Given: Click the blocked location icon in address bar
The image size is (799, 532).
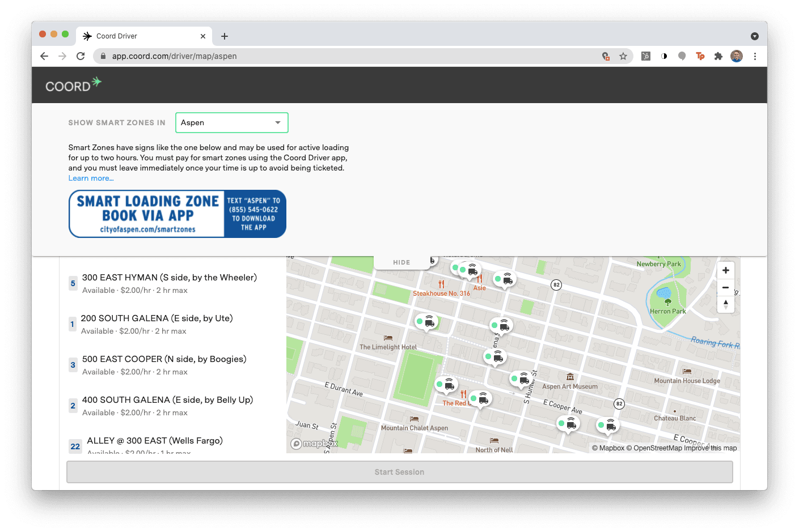Looking at the screenshot, I should [x=606, y=56].
